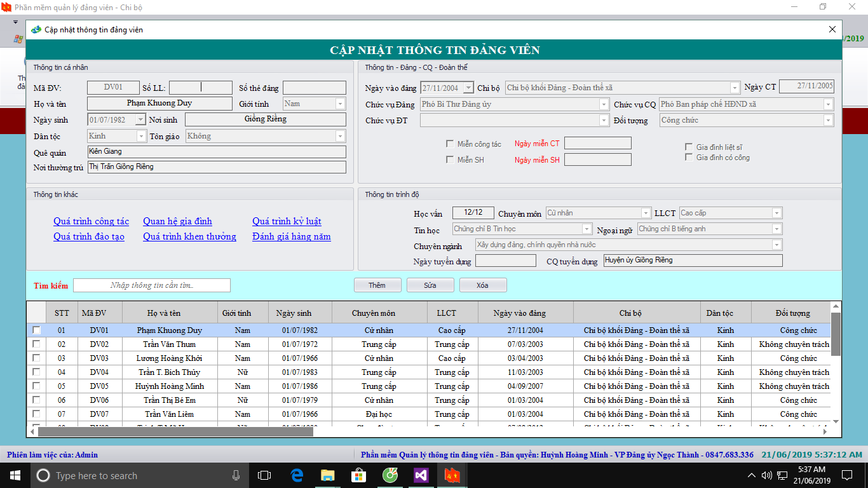Open Task View in the taskbar

coord(264,475)
